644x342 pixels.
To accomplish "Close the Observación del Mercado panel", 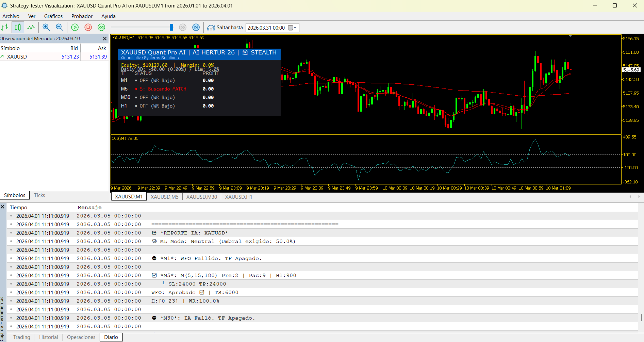I will (x=105, y=38).
